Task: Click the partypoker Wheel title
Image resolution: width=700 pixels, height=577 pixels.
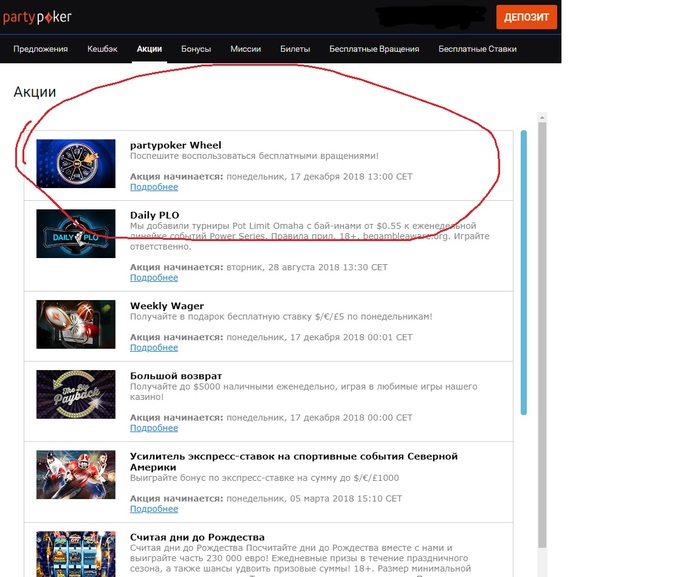Action: pyautogui.click(x=175, y=145)
